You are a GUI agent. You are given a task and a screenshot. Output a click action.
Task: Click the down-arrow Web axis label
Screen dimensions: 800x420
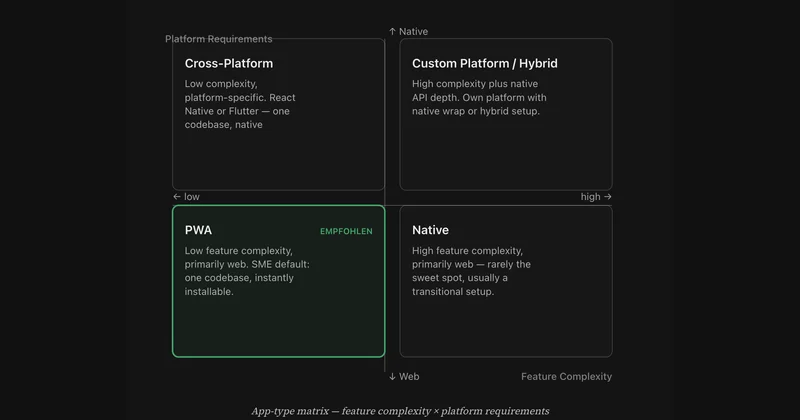coord(404,376)
